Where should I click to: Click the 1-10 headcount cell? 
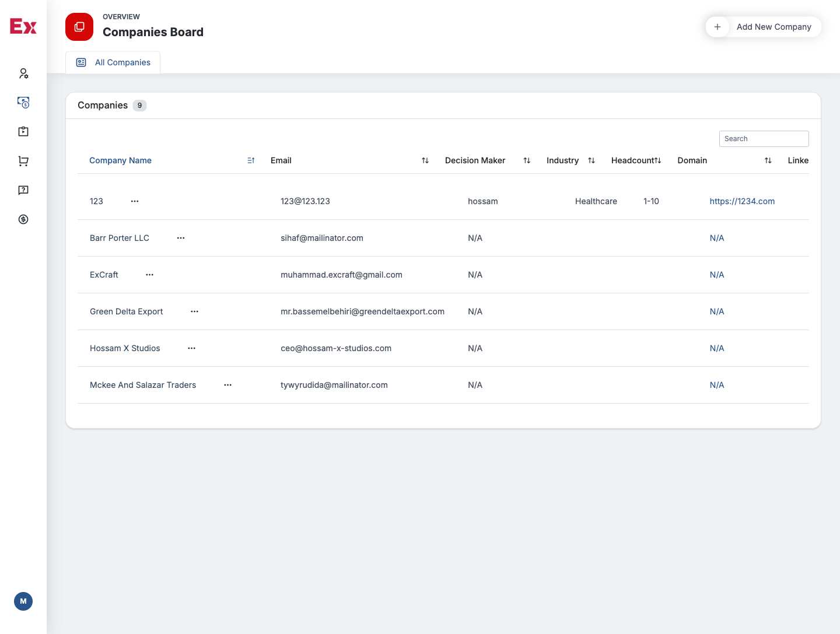coord(651,201)
